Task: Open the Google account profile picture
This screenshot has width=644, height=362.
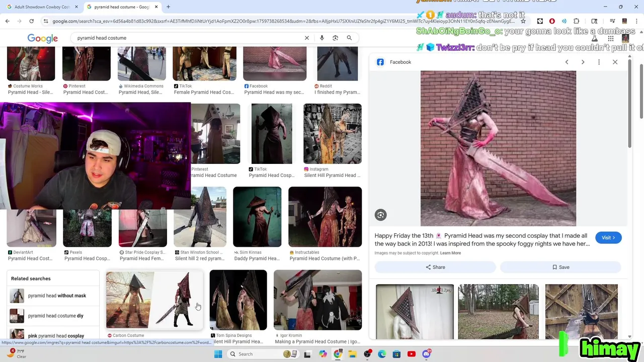Action: [625, 39]
